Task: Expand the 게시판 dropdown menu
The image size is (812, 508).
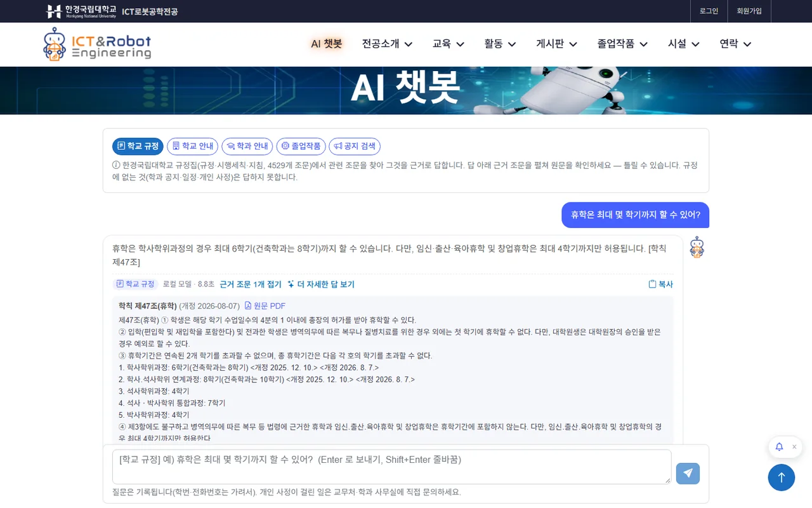Action: pyautogui.click(x=556, y=44)
